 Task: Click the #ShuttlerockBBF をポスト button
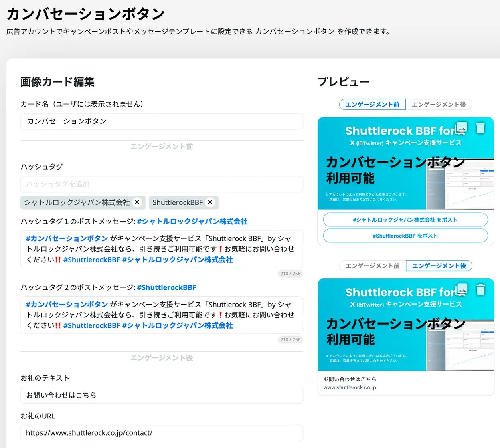coord(405,236)
